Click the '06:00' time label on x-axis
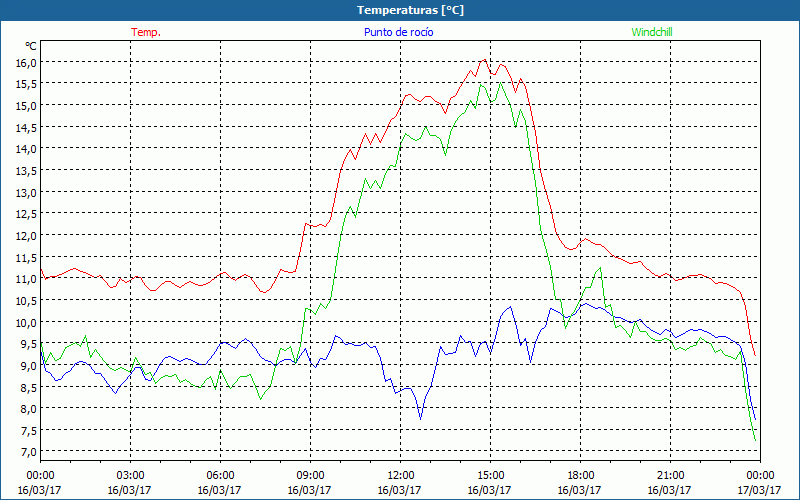The width and height of the screenshot is (800, 500). click(x=220, y=476)
